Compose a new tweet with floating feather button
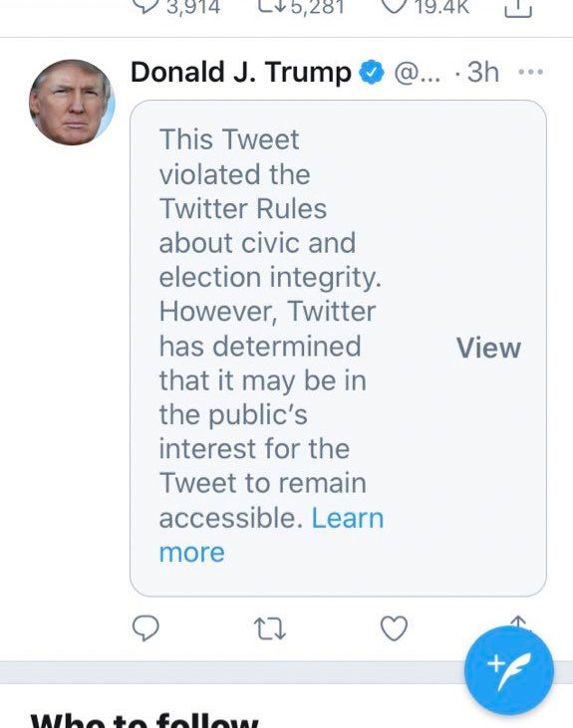573x728 pixels. tap(509, 670)
